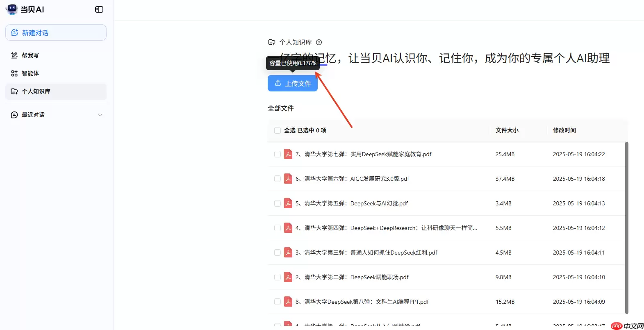Check the box for 第五弹 DeepSeek与AI幻觉.pdf
This screenshot has height=330, width=644.
tap(278, 203)
